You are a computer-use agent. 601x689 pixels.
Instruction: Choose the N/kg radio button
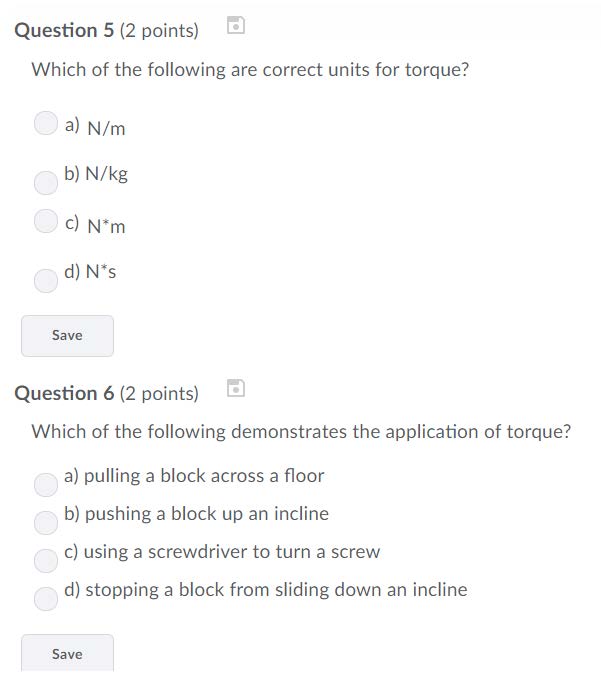coord(46,182)
